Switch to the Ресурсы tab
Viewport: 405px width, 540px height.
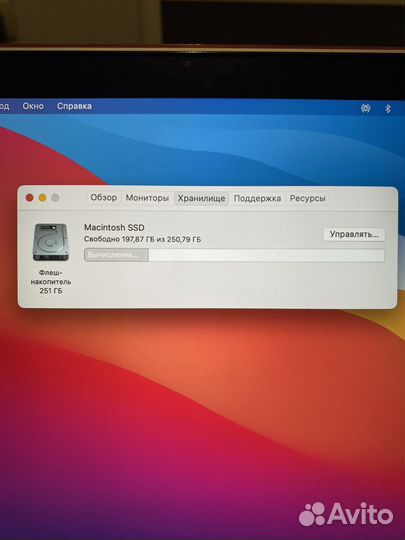[x=307, y=198]
